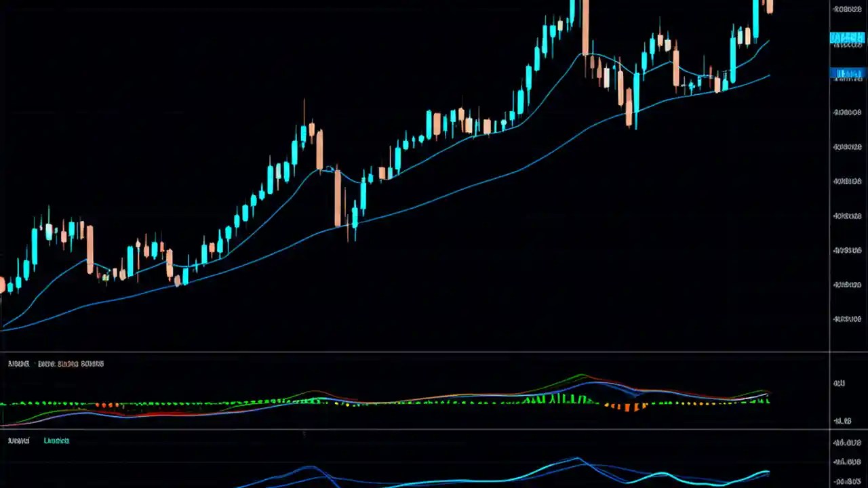Image resolution: width=868 pixels, height=488 pixels.
Task: Click the teal indicator name in the bottom panel
Action: coord(56,441)
